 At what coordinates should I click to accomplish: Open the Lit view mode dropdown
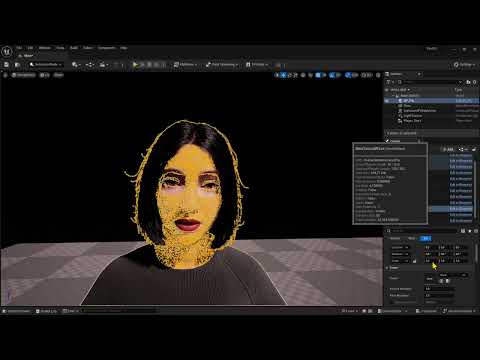click(x=45, y=75)
